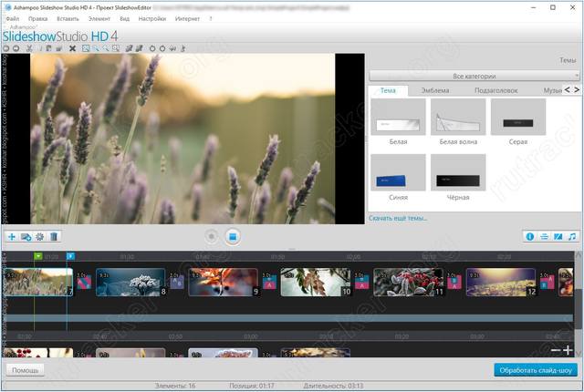
Task: Open the Настройки menu
Action: click(x=152, y=18)
